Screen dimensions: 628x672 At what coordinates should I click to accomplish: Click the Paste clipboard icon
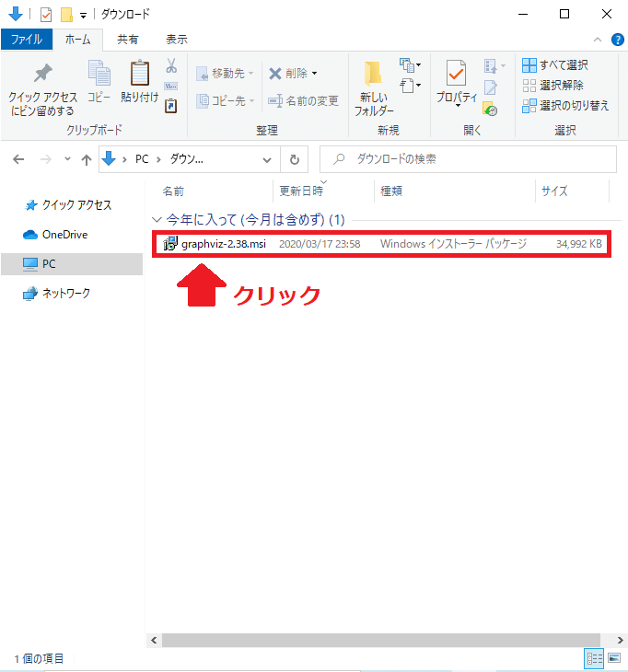point(140,73)
